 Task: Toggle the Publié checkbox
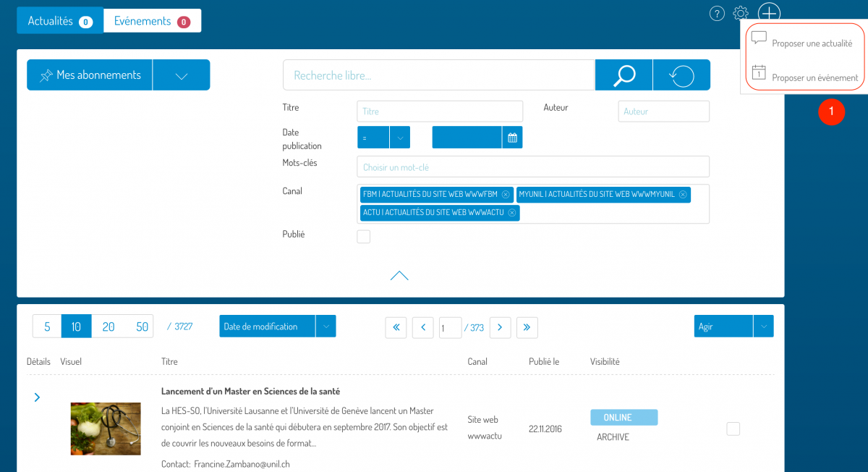click(x=364, y=237)
